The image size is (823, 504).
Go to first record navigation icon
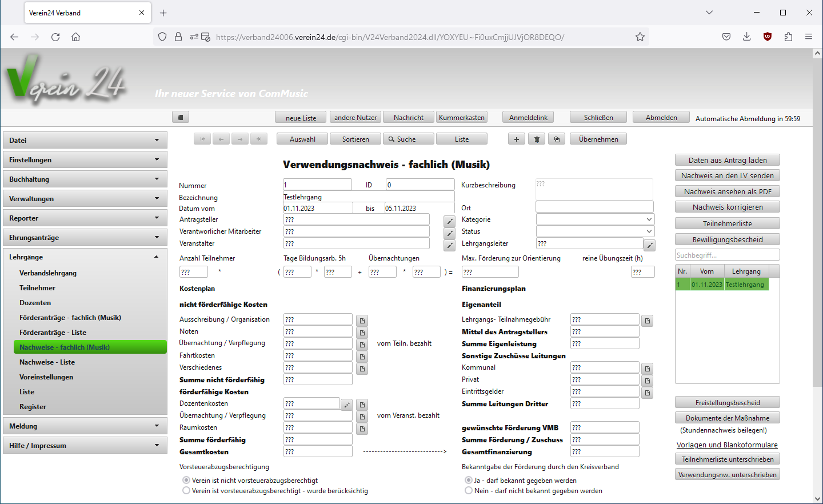[202, 139]
